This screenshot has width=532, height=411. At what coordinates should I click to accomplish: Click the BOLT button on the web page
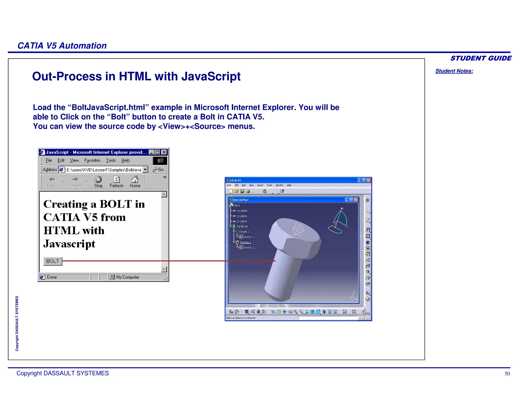click(53, 261)
